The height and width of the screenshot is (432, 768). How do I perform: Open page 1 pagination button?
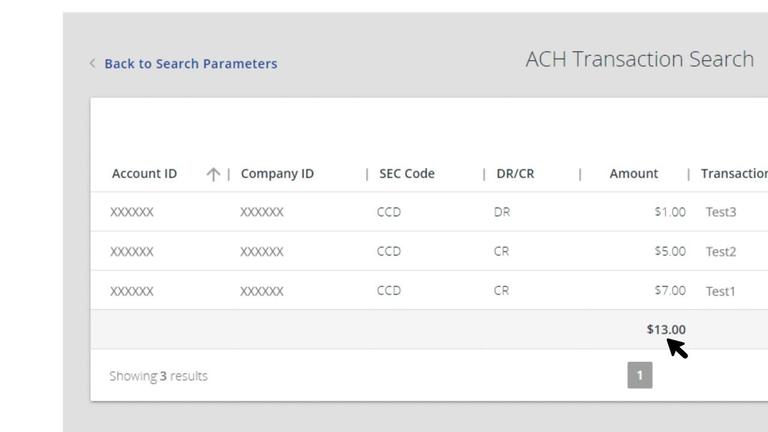click(x=640, y=375)
